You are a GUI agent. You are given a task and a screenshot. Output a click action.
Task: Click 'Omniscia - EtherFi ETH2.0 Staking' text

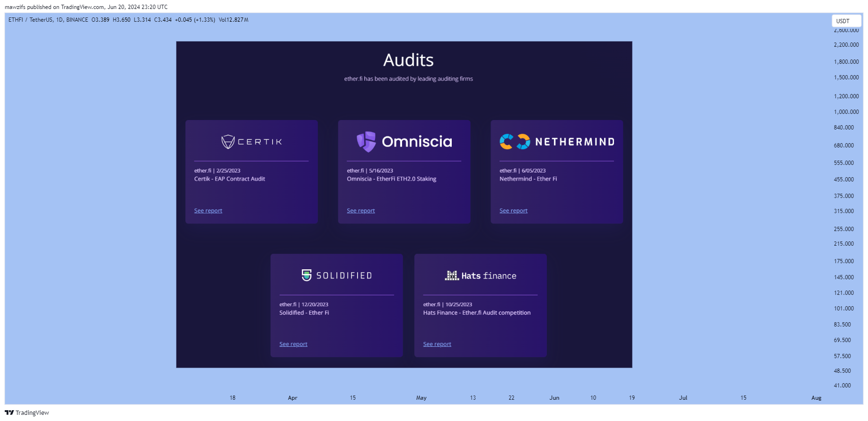click(392, 179)
